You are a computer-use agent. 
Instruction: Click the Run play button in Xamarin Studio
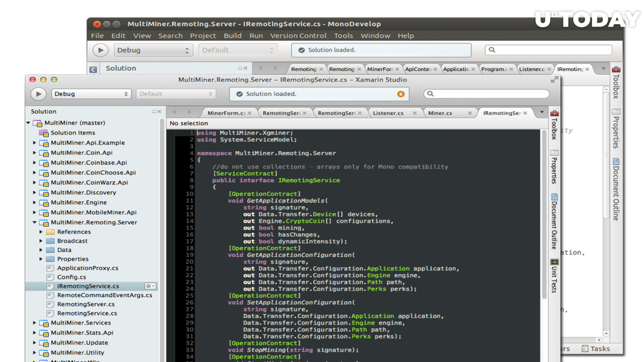click(38, 94)
